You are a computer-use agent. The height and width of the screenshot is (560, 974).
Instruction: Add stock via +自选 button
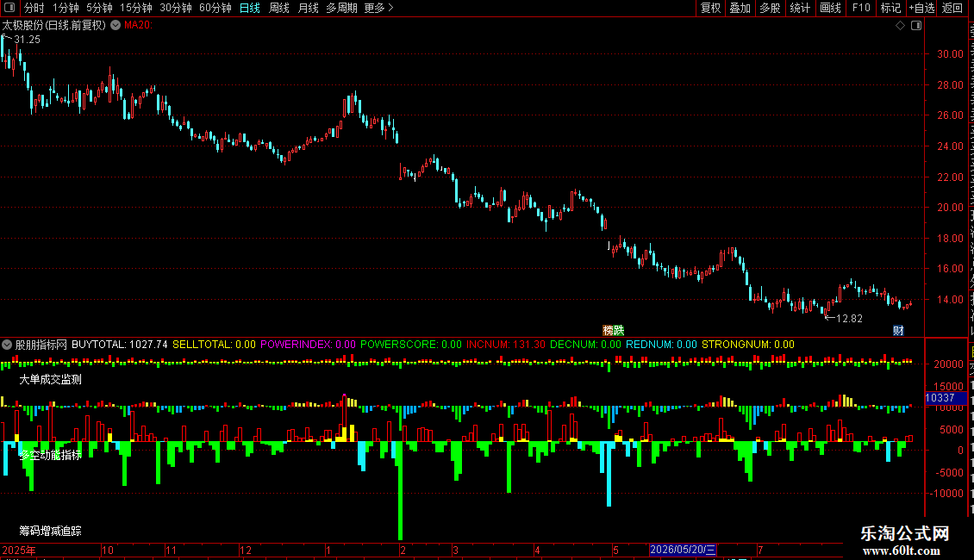tap(921, 8)
